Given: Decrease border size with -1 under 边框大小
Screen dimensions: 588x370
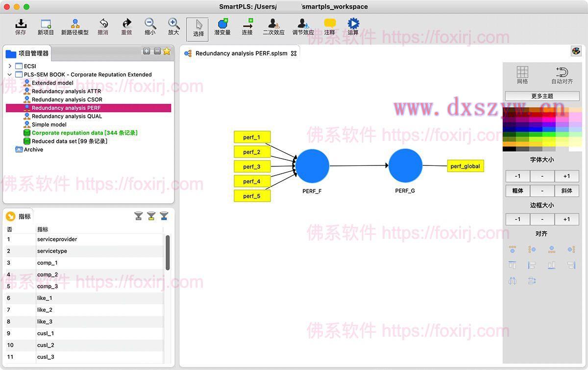Looking at the screenshot, I should [x=517, y=219].
